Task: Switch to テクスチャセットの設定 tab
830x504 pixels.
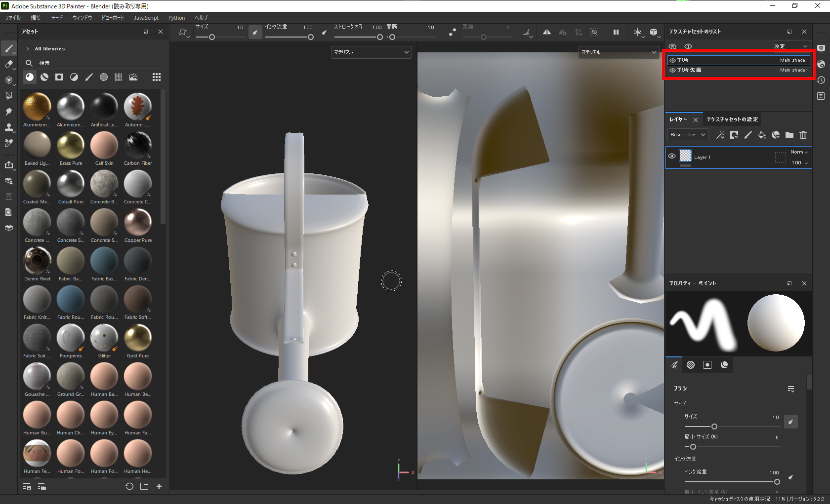Action: pos(732,119)
